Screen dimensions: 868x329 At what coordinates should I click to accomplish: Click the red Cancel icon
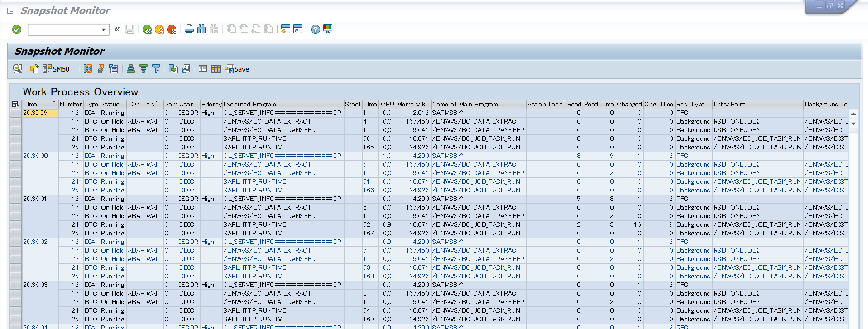(172, 29)
